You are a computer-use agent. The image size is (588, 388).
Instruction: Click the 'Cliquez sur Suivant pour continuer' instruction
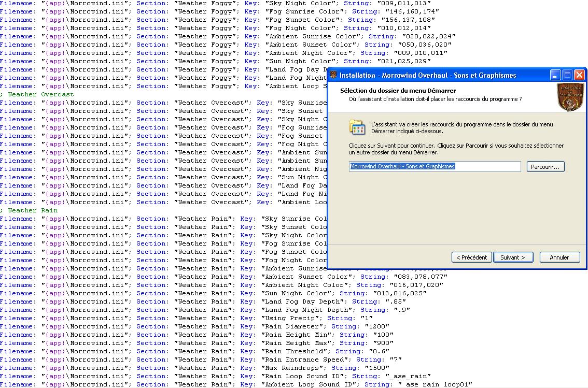coord(456,149)
